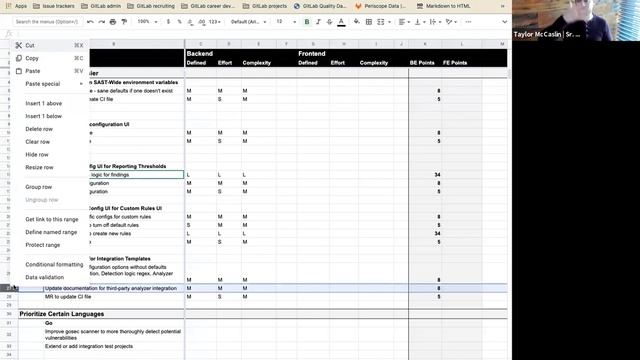Open horizontal align dropdown
The width and height of the screenshot is (640, 360).
[x=404, y=22]
